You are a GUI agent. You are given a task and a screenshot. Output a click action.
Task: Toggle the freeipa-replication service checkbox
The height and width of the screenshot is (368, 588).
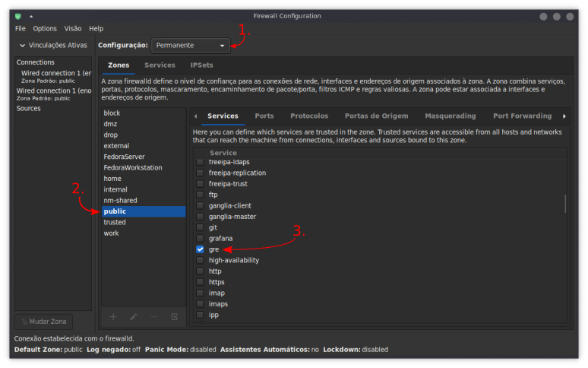click(200, 173)
